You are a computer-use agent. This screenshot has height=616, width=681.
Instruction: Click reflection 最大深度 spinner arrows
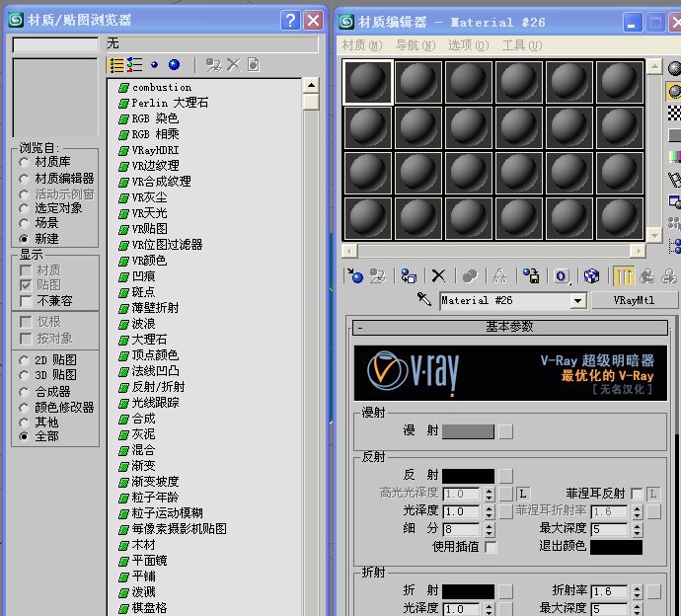coord(638,529)
